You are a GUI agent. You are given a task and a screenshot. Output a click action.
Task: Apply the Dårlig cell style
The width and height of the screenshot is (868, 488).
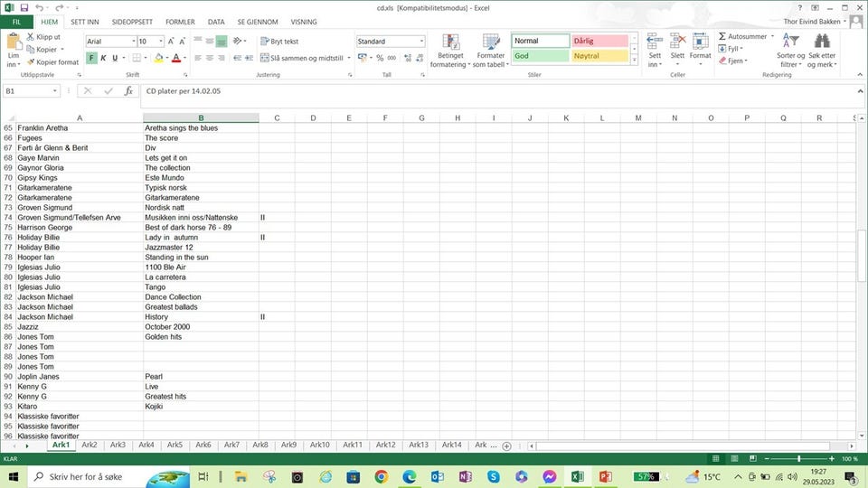pos(600,41)
